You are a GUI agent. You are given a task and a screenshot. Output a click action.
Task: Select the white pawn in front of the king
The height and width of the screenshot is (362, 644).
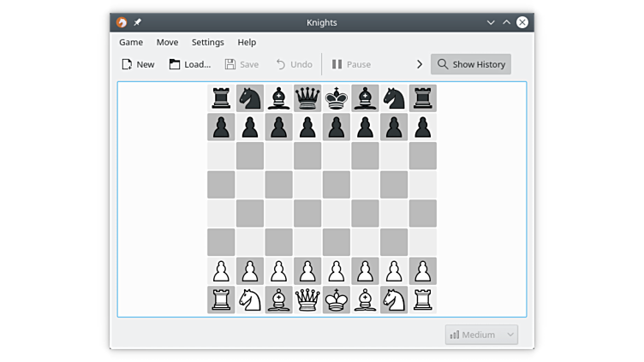pos(337,271)
